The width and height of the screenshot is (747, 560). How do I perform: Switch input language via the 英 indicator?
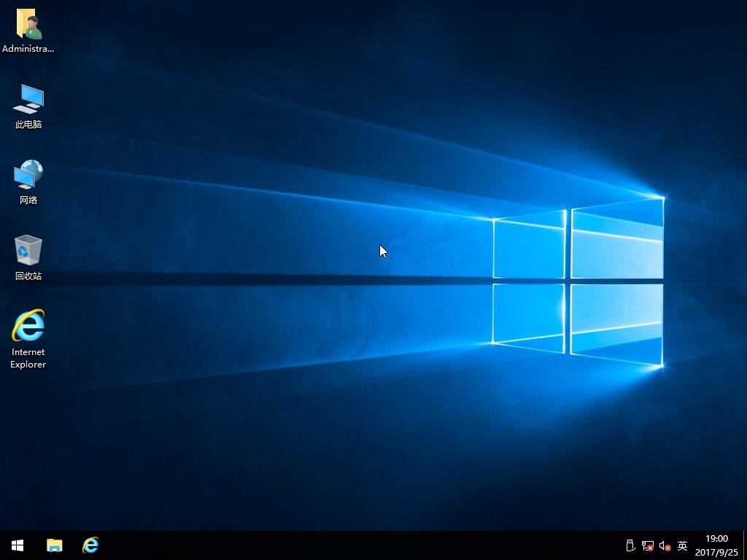coord(681,545)
